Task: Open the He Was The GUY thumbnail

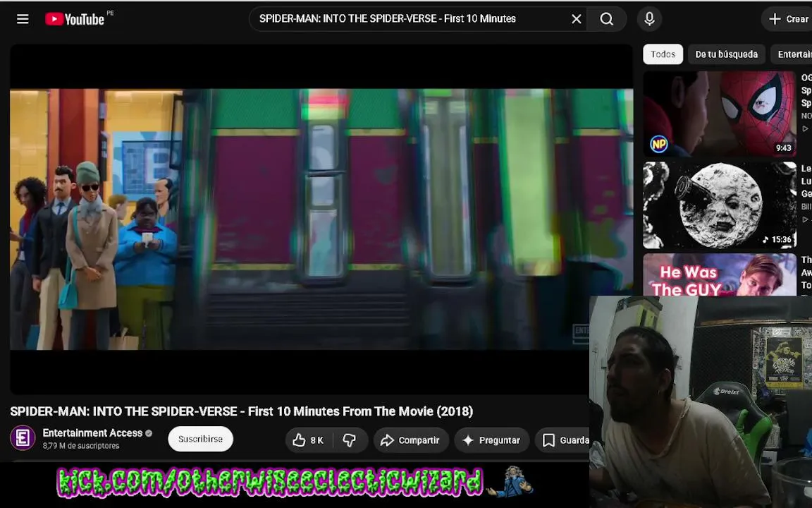Action: click(x=719, y=274)
